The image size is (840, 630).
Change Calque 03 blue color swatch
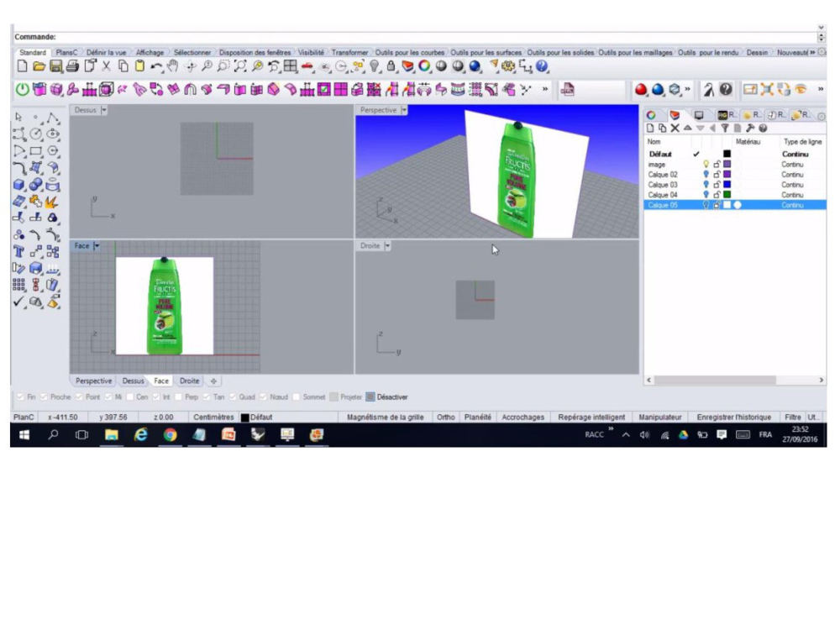[727, 185]
